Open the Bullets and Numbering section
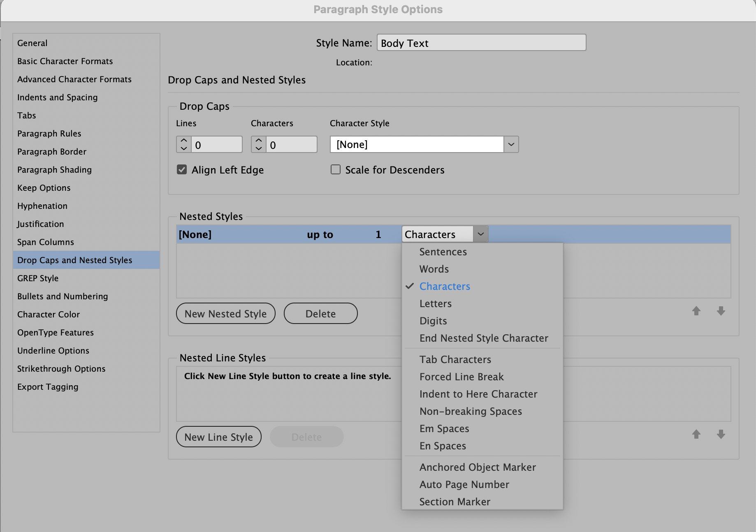Image resolution: width=756 pixels, height=532 pixels. (63, 296)
